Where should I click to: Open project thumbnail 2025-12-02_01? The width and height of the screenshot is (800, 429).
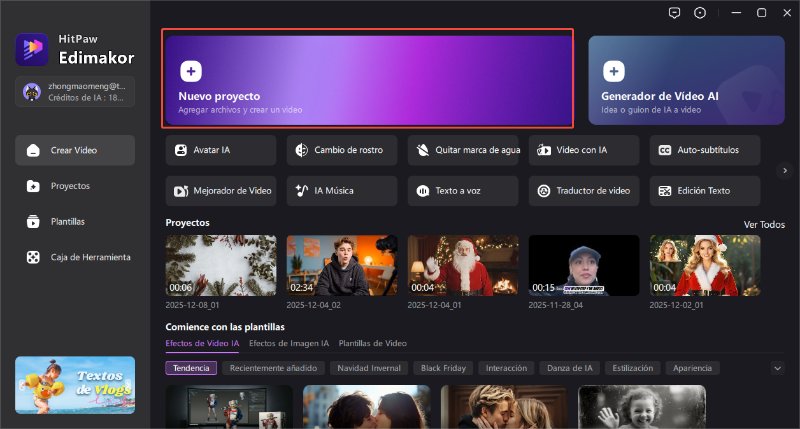pos(705,265)
